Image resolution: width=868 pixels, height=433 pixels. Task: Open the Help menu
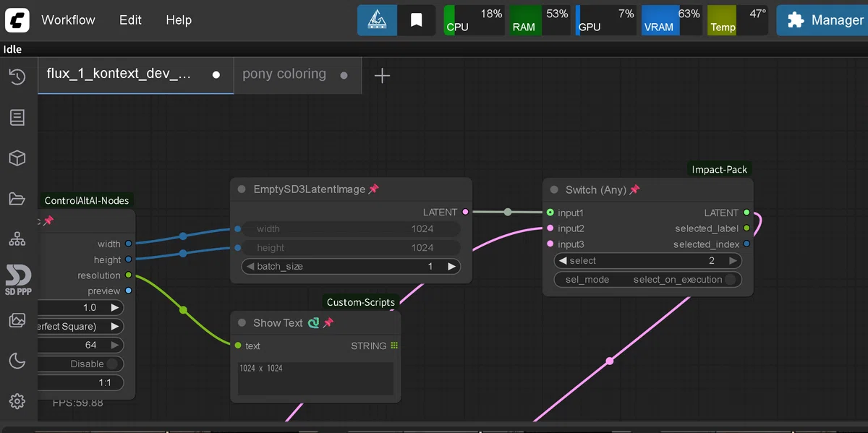coord(179,20)
